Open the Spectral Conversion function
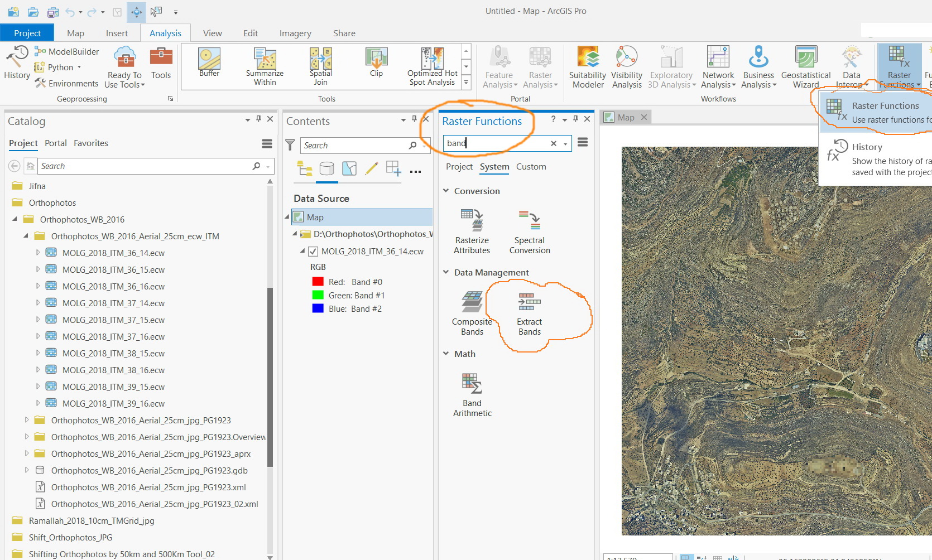The image size is (932, 560). click(x=529, y=232)
